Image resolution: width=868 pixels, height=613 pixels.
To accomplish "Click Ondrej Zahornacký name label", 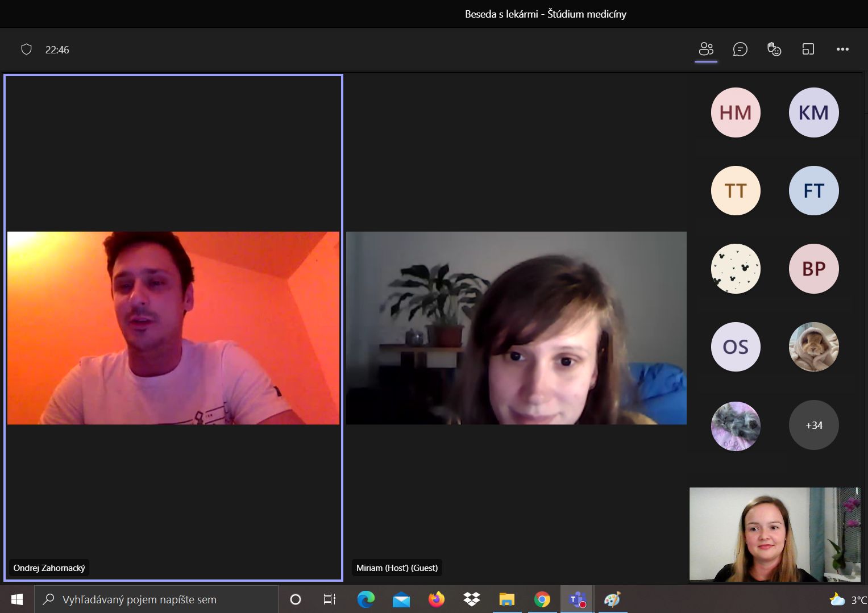I will point(49,568).
